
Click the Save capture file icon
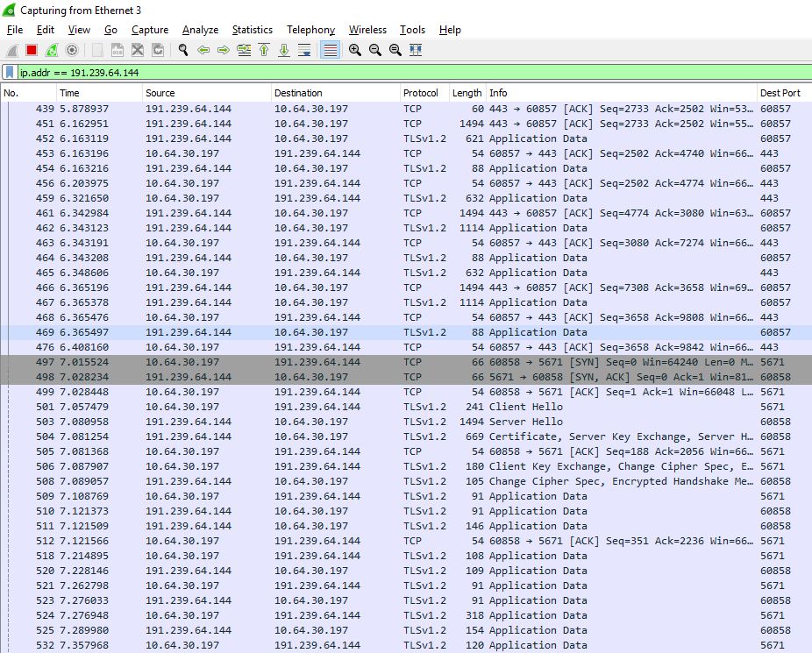coord(118,50)
